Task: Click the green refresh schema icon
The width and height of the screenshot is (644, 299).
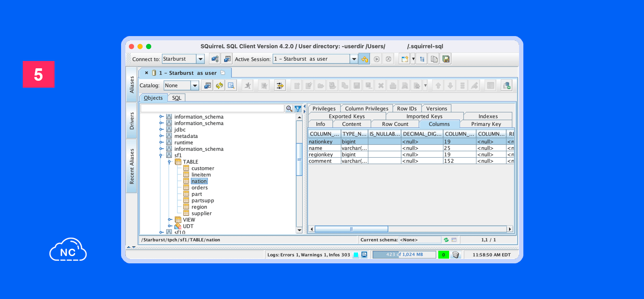Action: point(446,240)
